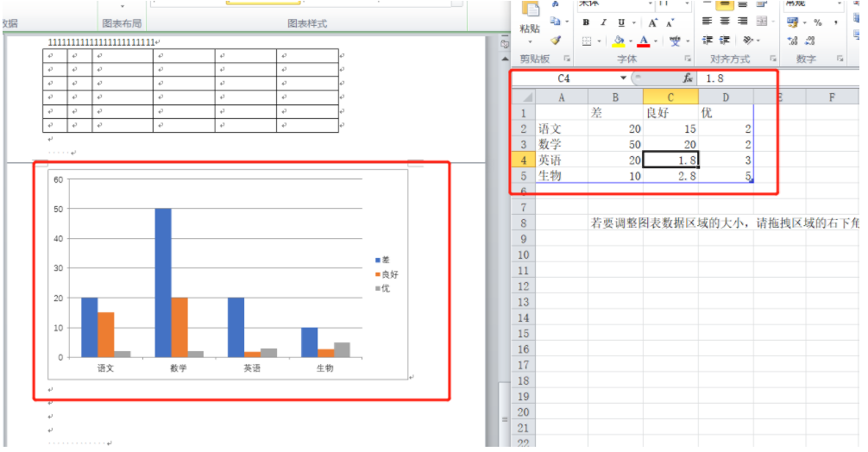Open the Name Box dropdown arrow
This screenshot has width=868, height=452.
tap(623, 78)
